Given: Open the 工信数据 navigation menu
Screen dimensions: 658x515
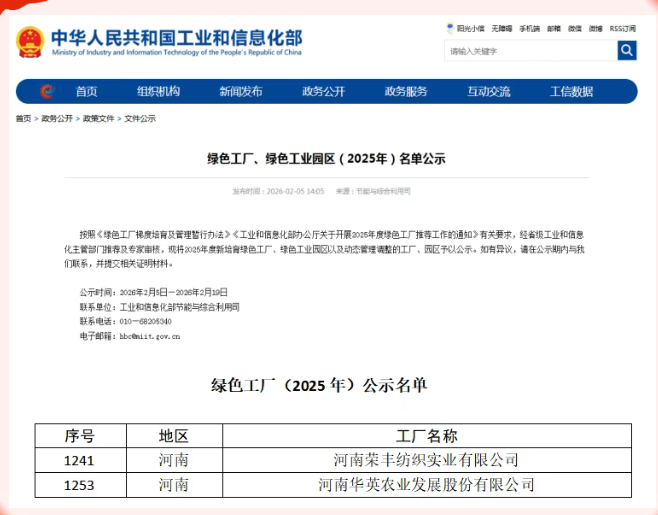Looking at the screenshot, I should pos(571,92).
